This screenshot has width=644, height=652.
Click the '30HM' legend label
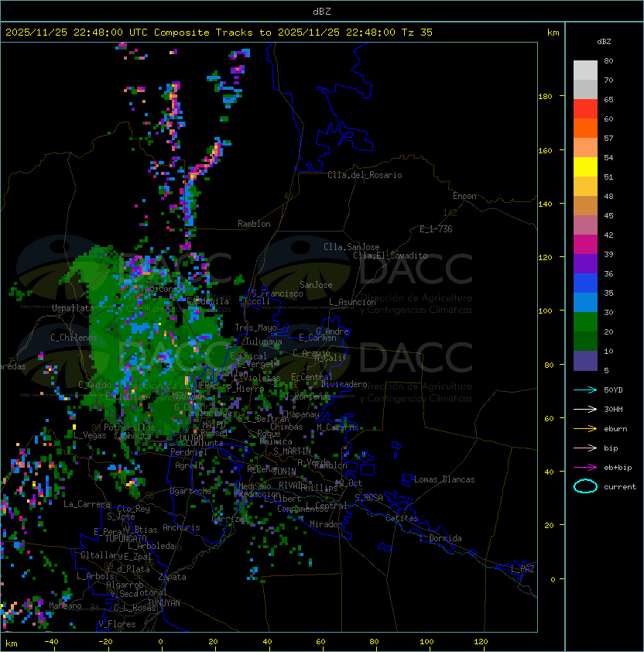(x=613, y=410)
